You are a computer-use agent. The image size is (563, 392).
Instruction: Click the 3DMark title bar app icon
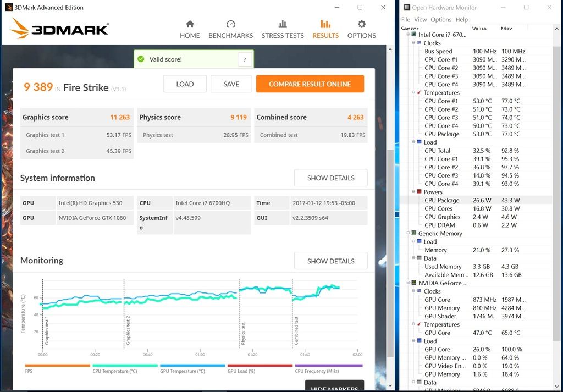pyautogui.click(x=9, y=7)
